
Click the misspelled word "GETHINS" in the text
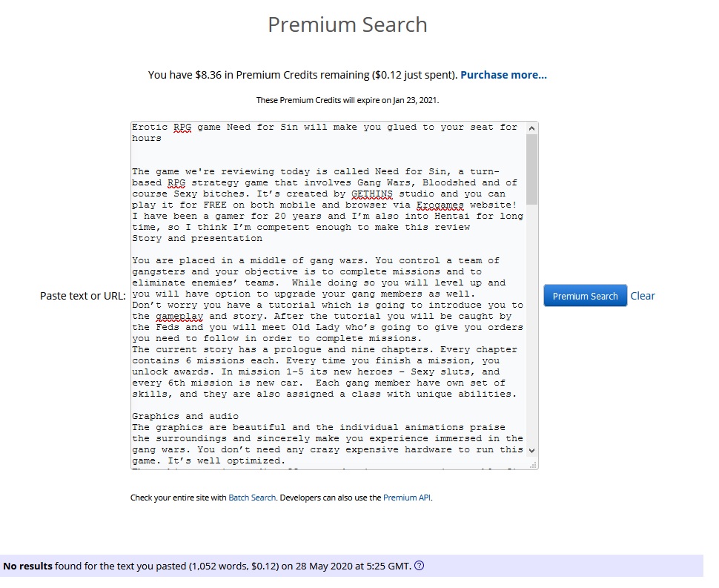(x=371, y=194)
